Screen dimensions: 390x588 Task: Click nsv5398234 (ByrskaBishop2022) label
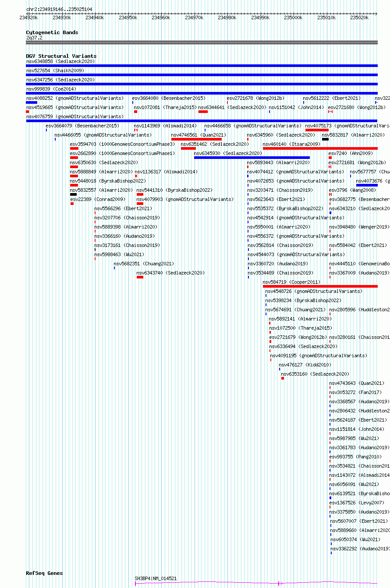pyautogui.click(x=303, y=300)
